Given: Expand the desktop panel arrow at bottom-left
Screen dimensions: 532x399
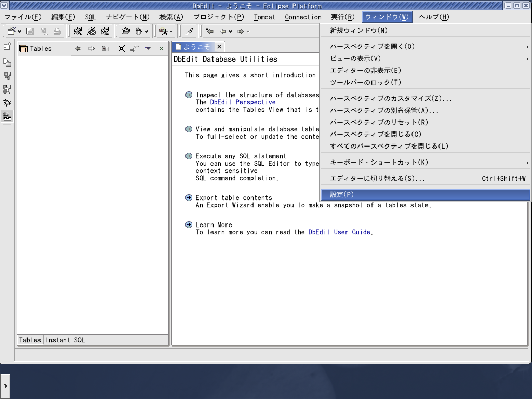Looking at the screenshot, I should click(5, 386).
